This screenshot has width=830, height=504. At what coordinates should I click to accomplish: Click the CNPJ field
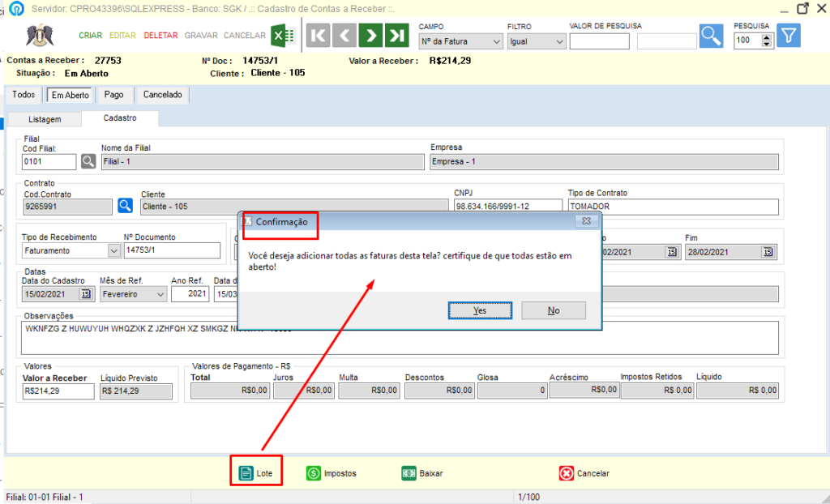coord(507,206)
